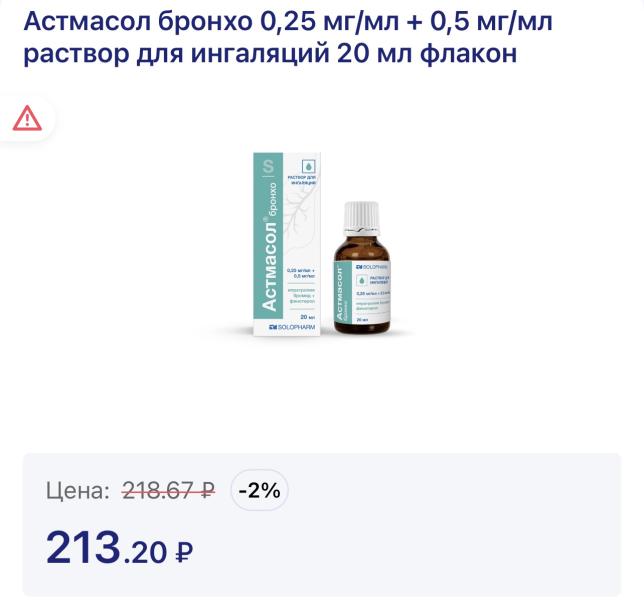Screen dimensions: 644x600
Task: Click the vertical Астмасол text on the bottle
Action: (340, 293)
